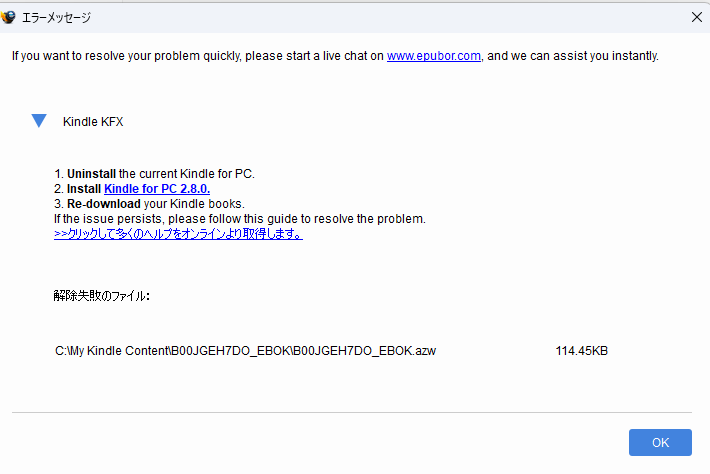Click the bold Uninstall word in step 1
710x474 pixels.
[x=91, y=173]
